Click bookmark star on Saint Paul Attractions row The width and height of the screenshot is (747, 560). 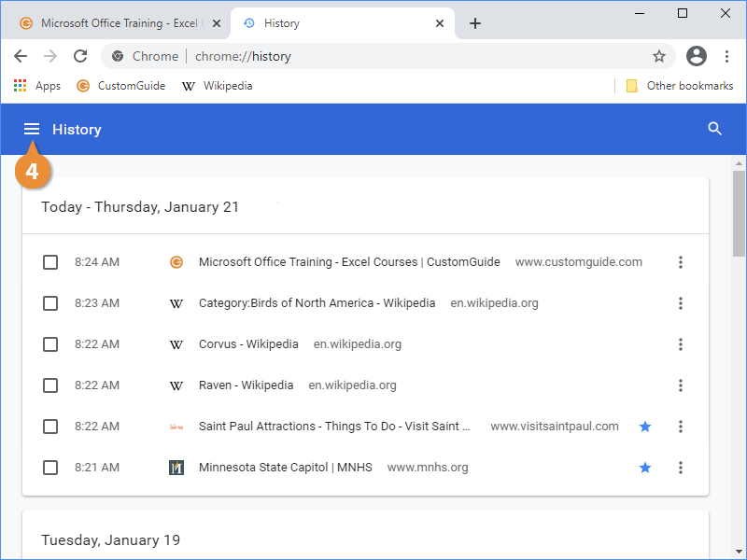tap(645, 427)
